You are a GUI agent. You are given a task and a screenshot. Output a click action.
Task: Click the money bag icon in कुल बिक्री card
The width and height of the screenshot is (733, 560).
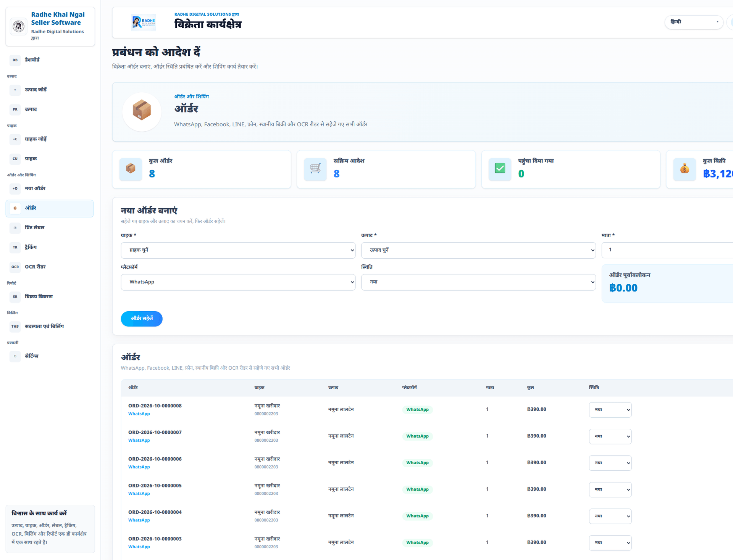coord(685,169)
